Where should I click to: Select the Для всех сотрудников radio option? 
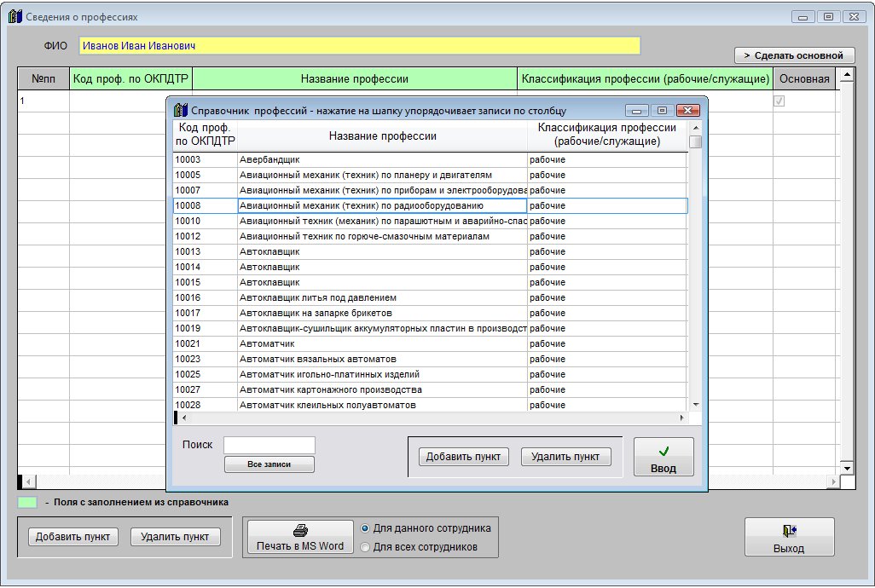coord(365,547)
